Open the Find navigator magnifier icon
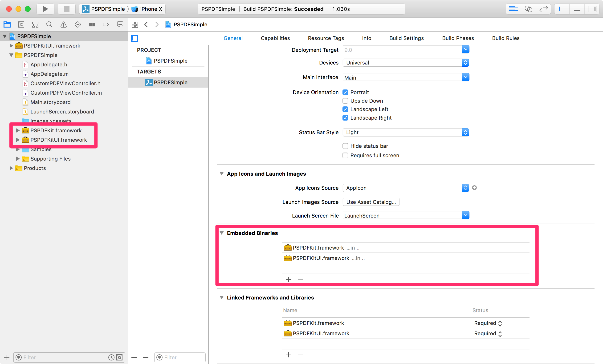This screenshot has height=364, width=603. (x=49, y=24)
